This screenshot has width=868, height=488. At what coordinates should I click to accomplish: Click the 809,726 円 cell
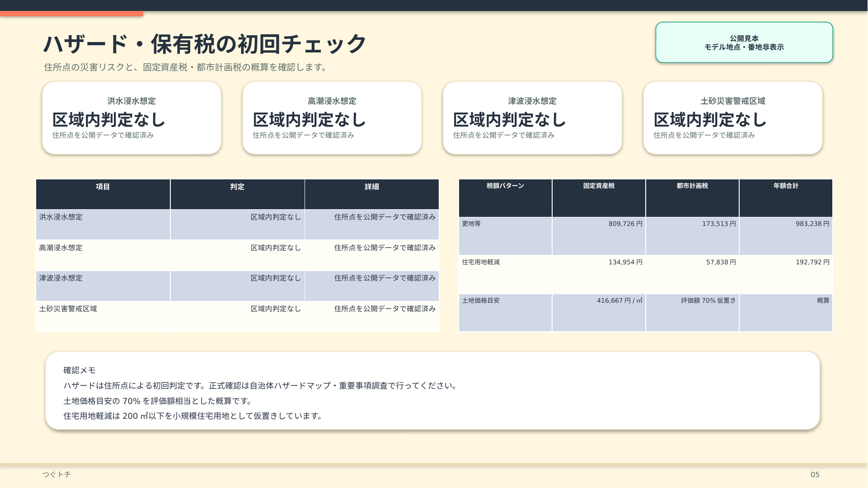point(599,236)
